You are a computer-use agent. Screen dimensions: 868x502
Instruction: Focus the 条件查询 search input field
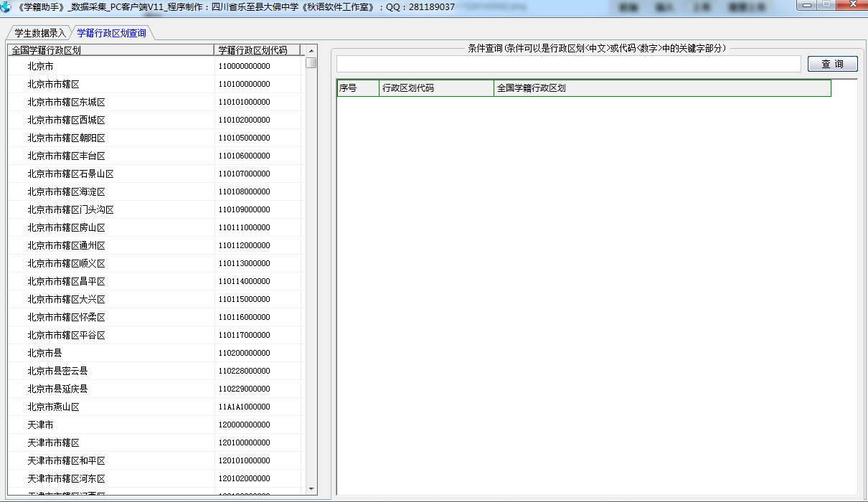[x=569, y=64]
